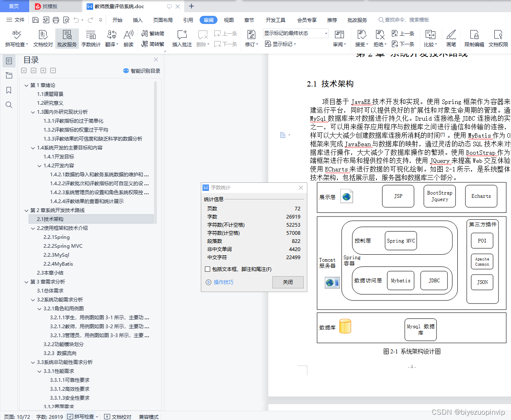
Task: Open the track changes (修订) tool
Action: click(252, 39)
